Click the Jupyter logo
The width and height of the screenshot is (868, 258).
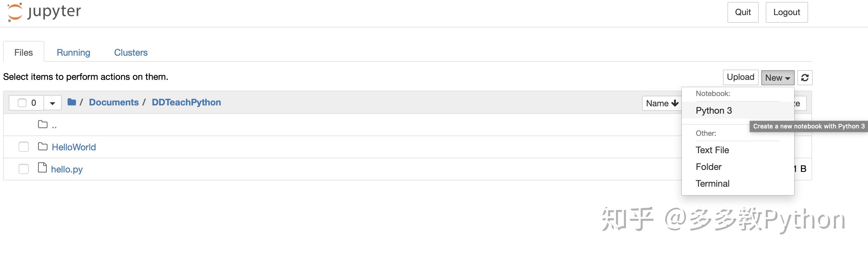pos(44,12)
